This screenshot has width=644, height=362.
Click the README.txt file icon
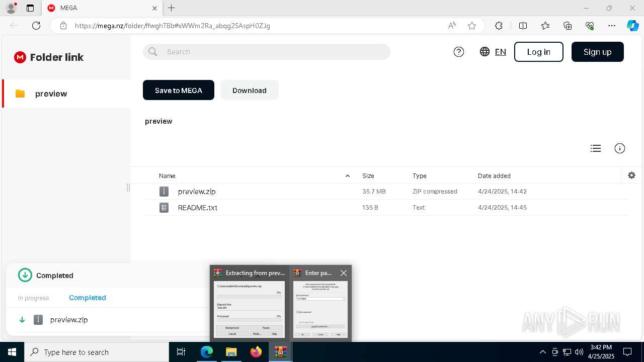coord(164,208)
